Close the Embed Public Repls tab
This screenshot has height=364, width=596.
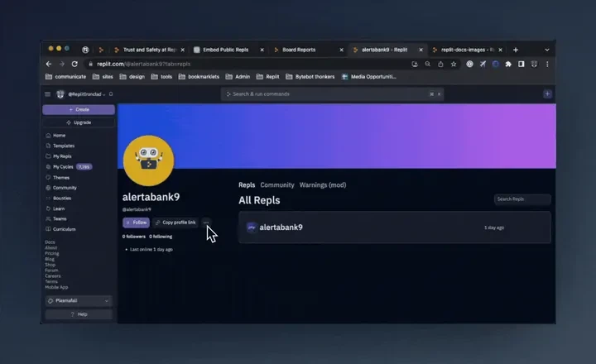click(262, 50)
